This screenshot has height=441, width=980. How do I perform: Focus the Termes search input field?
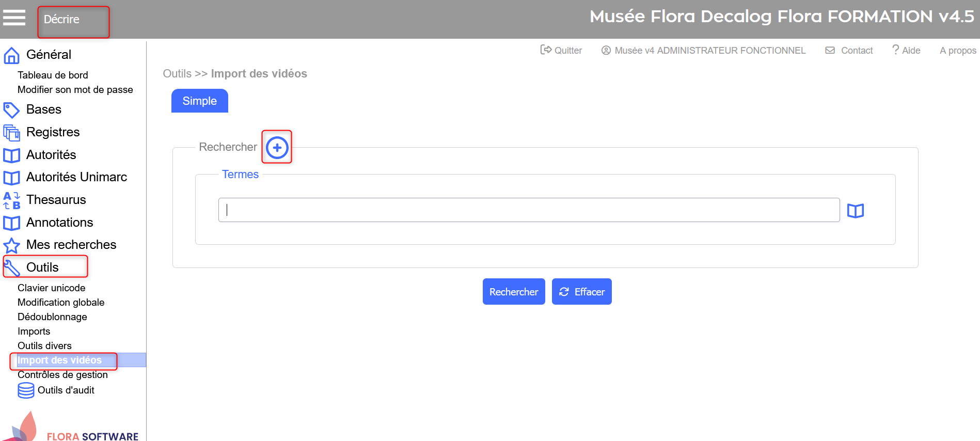pos(529,210)
